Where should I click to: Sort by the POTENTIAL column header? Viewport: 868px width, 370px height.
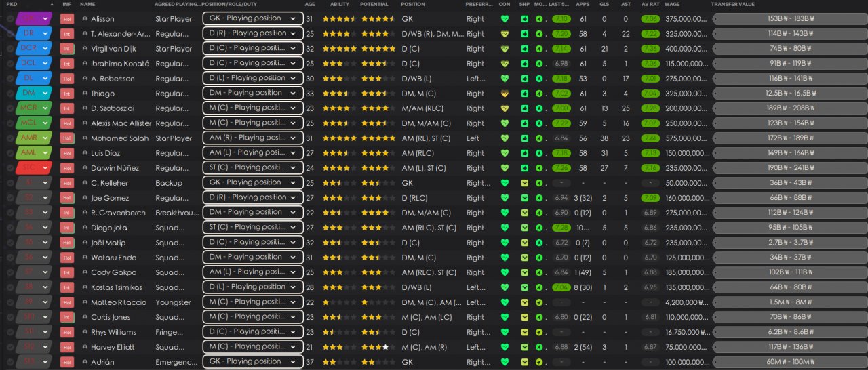click(375, 5)
